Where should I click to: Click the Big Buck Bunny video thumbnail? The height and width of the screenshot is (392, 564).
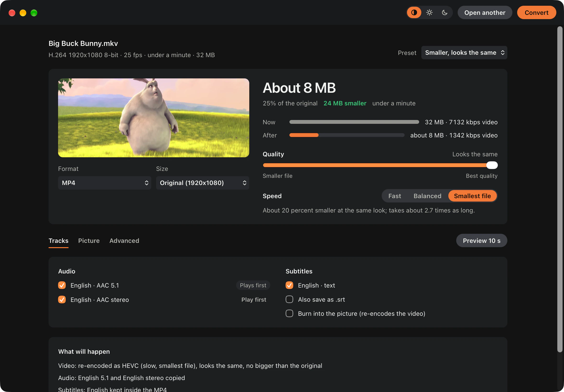point(153,118)
